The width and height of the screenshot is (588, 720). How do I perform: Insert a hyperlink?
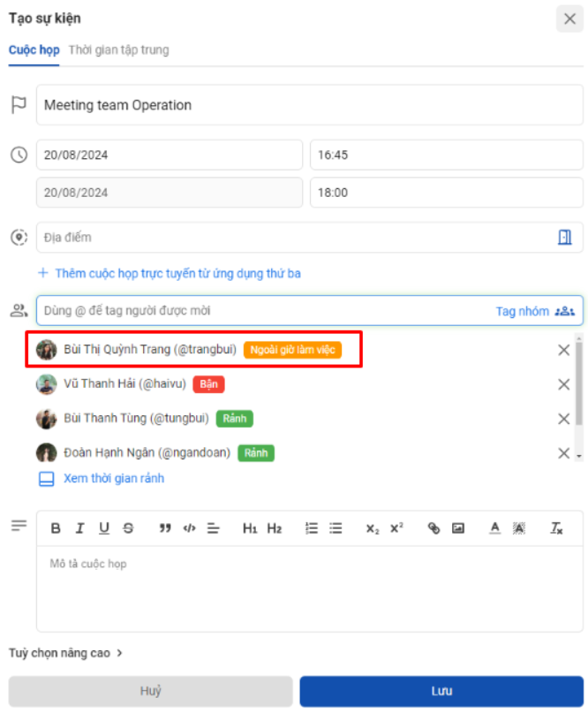(x=433, y=528)
